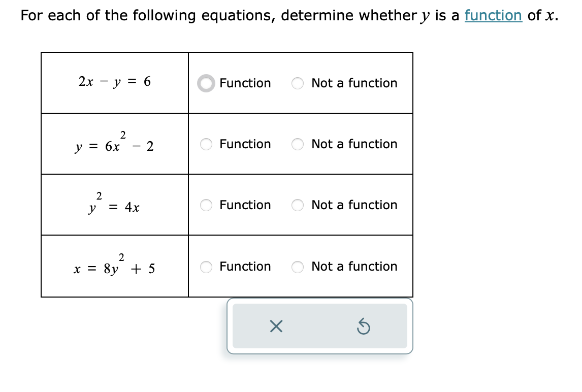Image resolution: width=582 pixels, height=392 pixels.
Task: Click the underlined word function in the prompt
Action: pyautogui.click(x=493, y=15)
